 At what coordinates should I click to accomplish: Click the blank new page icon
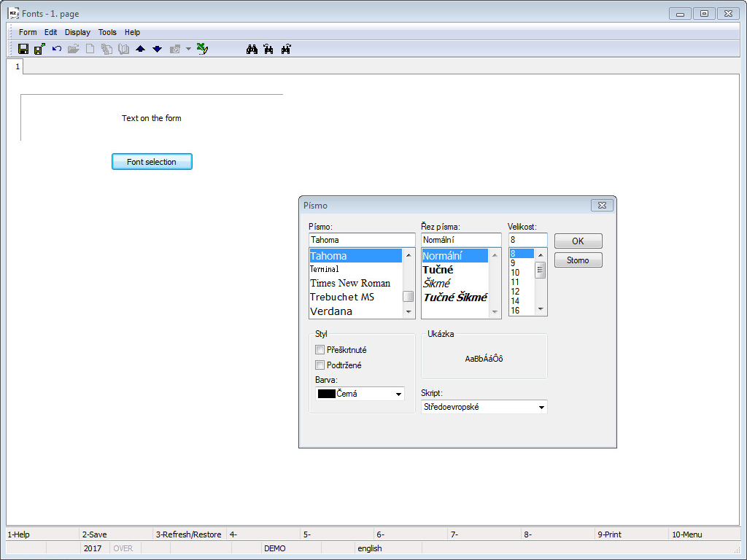coord(90,49)
